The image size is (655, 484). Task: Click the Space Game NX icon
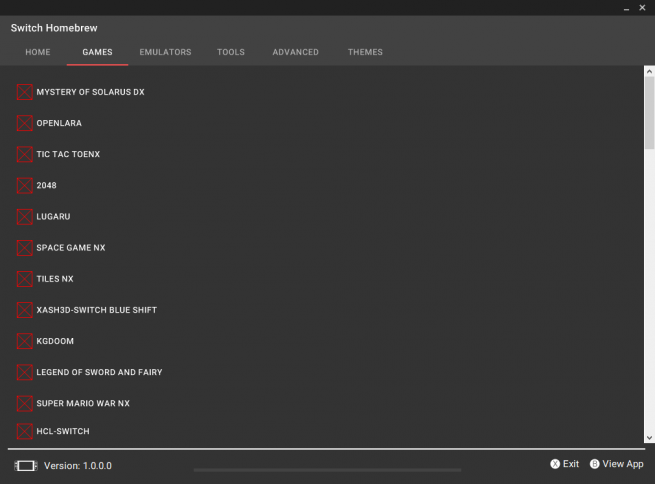(x=25, y=247)
